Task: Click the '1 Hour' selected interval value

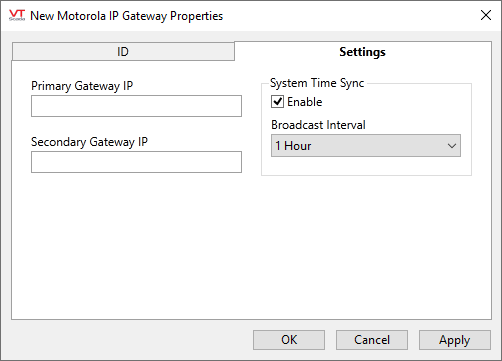Action: tap(293, 146)
